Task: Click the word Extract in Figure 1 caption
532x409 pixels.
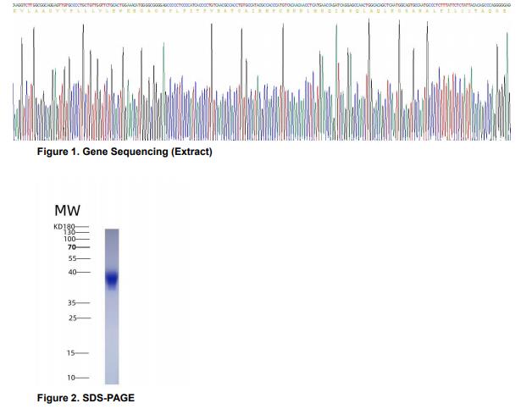Action: pyautogui.click(x=191, y=152)
